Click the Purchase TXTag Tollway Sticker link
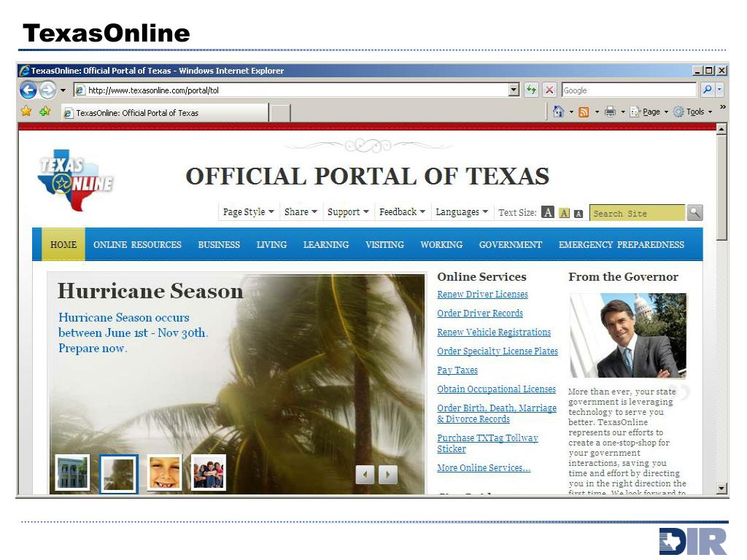The height and width of the screenshot is (560, 747). [487, 443]
